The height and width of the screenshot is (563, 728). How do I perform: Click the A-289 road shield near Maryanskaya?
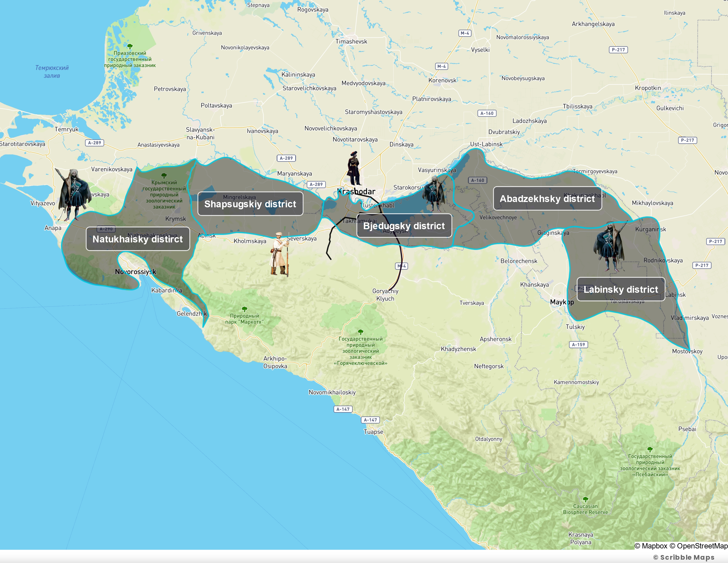click(x=286, y=158)
